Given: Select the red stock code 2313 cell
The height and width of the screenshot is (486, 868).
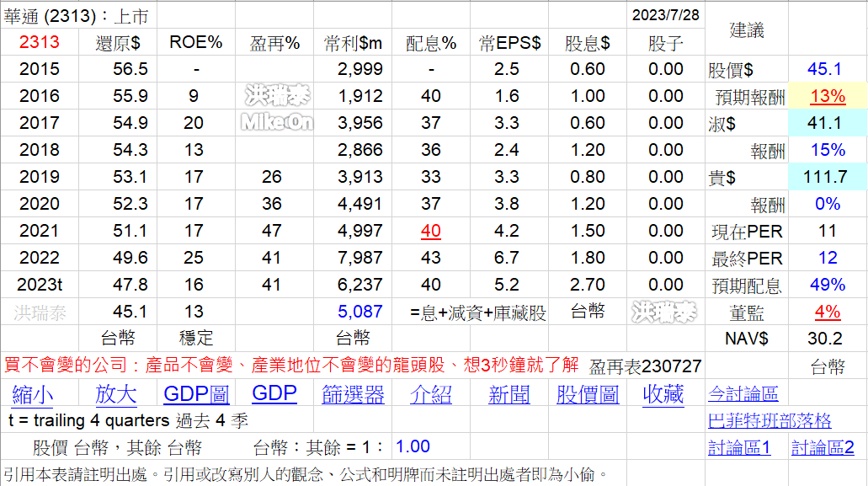Looking at the screenshot, I should coord(40,42).
